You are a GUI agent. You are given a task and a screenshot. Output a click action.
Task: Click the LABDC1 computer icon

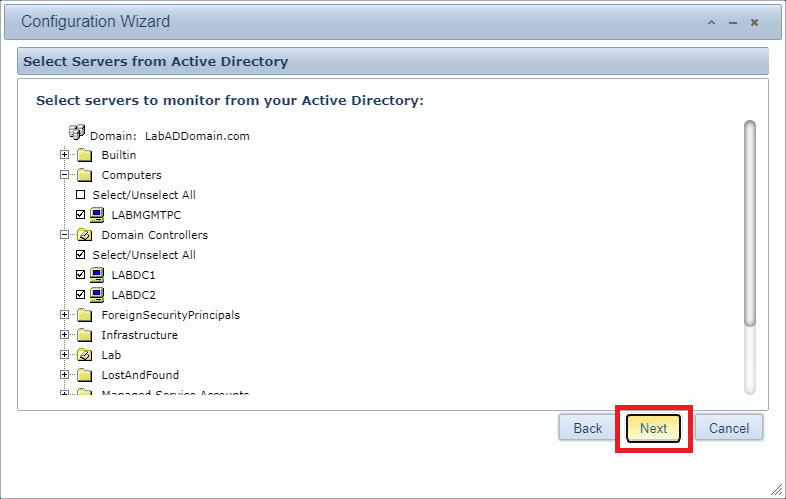tap(97, 275)
